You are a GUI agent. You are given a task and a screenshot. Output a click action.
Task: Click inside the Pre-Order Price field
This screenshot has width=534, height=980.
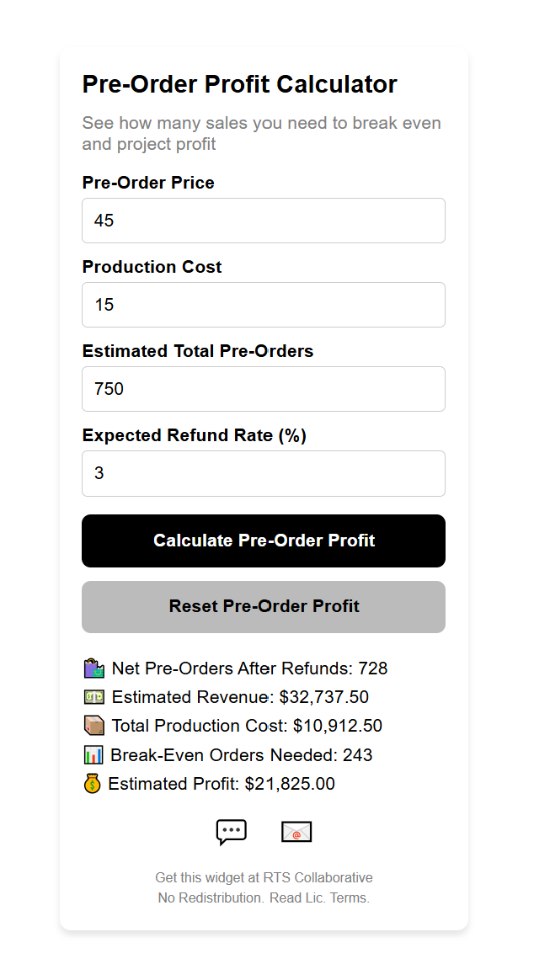click(263, 220)
